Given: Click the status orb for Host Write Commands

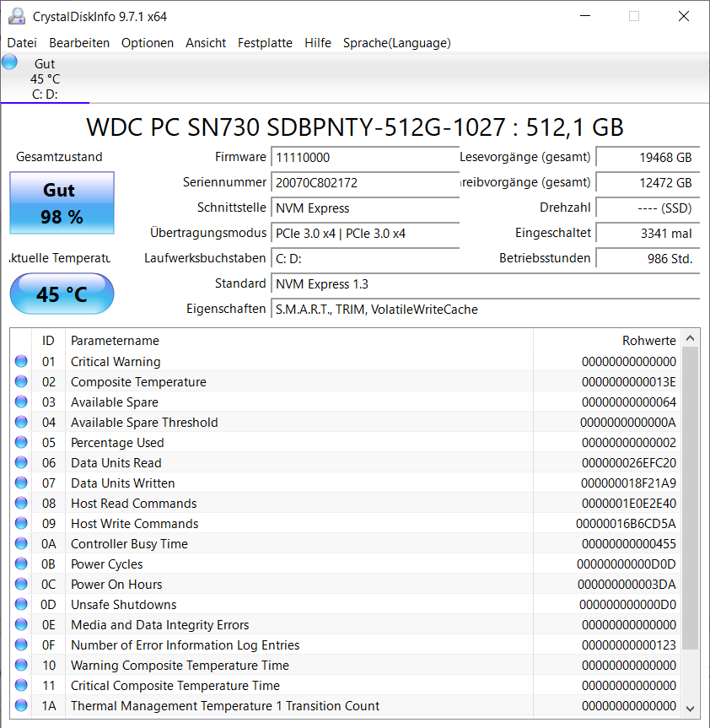Looking at the screenshot, I should point(21,523).
